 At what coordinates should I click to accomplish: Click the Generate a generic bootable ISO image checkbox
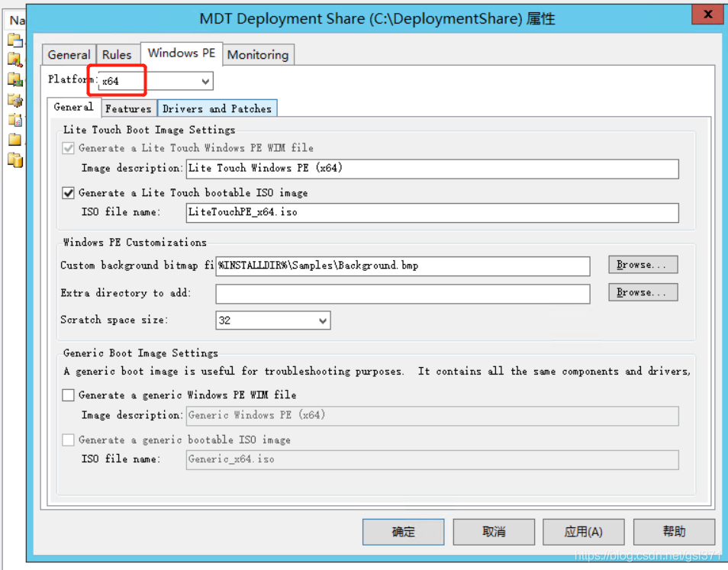pos(68,440)
